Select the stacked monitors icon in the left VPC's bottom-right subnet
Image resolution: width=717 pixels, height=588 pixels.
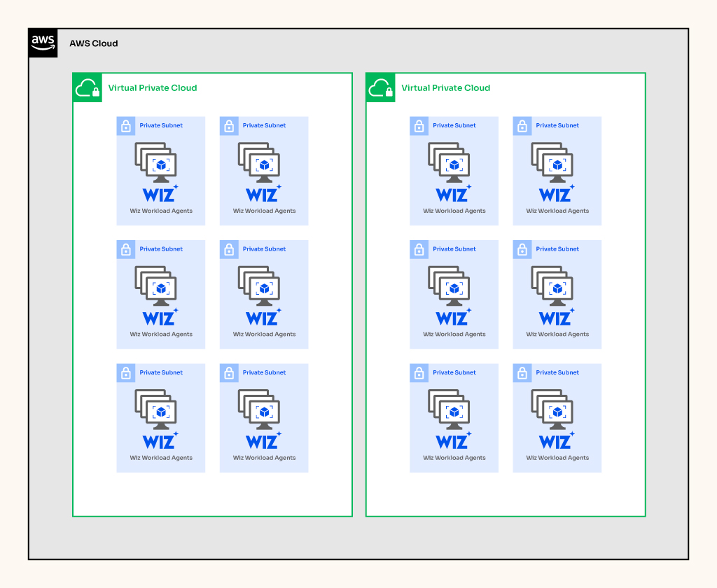coord(259,409)
